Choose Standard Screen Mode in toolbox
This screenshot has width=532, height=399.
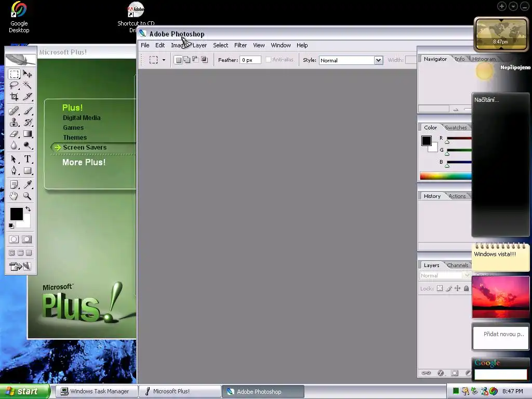(12, 253)
